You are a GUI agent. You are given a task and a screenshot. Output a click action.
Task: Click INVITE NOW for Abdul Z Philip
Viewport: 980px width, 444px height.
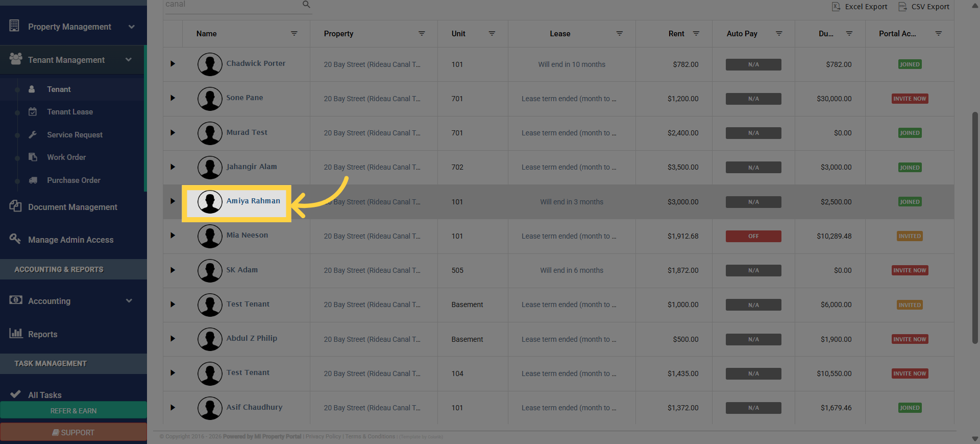click(x=910, y=339)
